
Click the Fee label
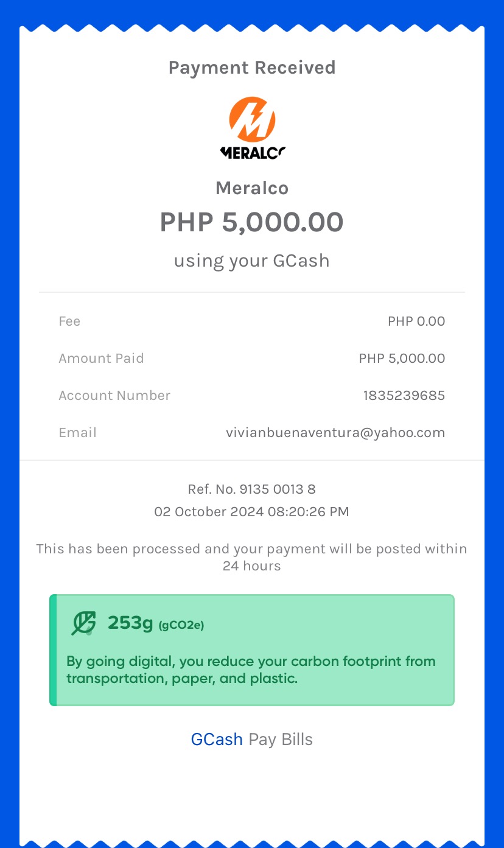69,321
